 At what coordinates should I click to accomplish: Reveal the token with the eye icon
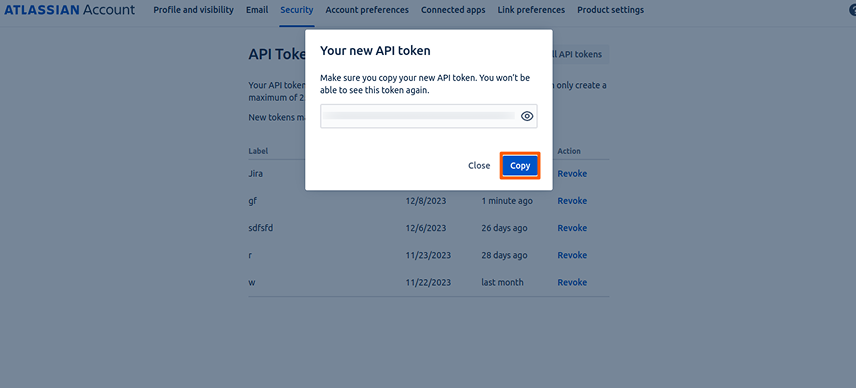[527, 116]
